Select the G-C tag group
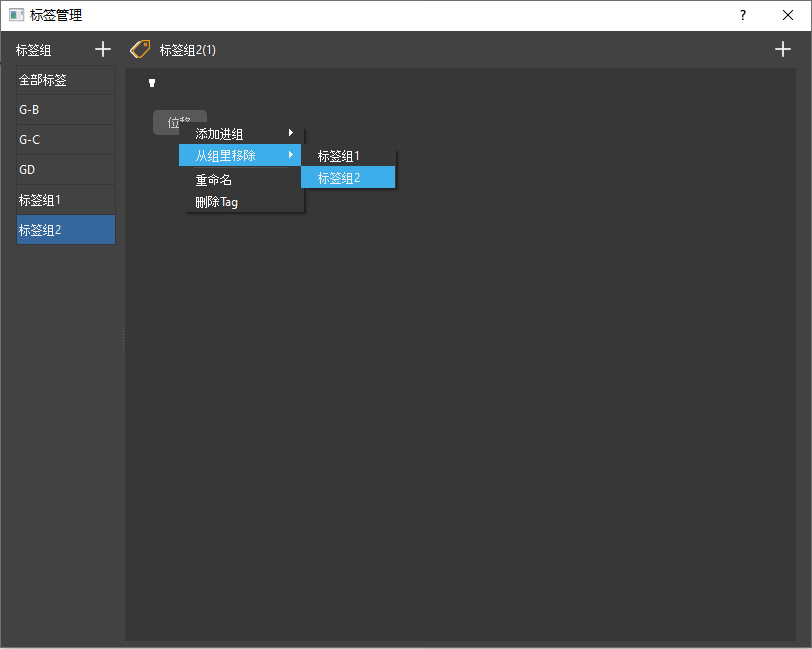Screen dimensions: 812x649 (x=66, y=140)
